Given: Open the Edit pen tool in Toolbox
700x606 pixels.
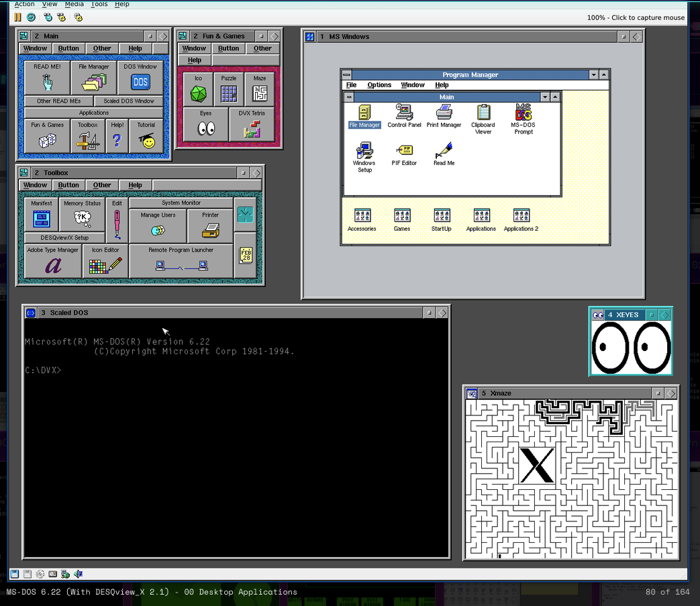Looking at the screenshot, I should [117, 219].
